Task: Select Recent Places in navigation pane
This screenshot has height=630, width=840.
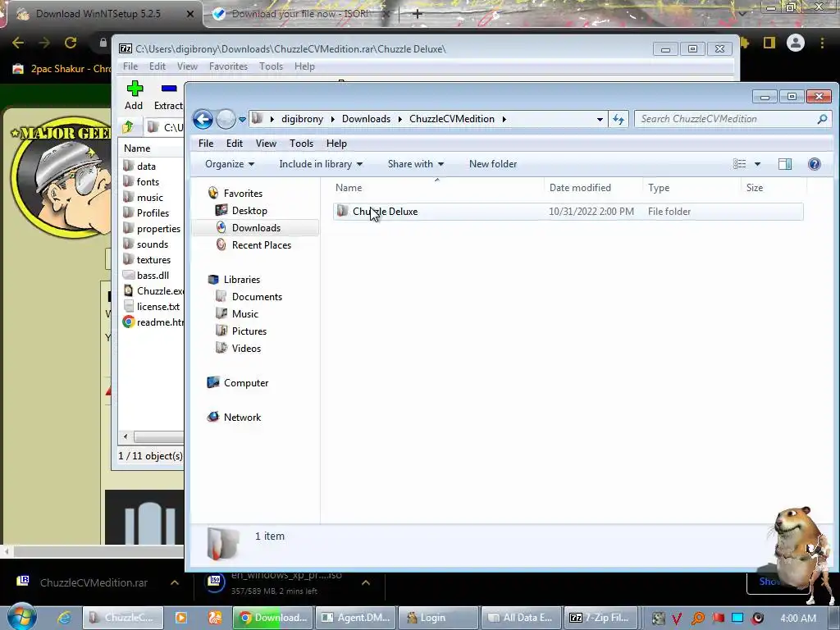Action: click(x=262, y=244)
